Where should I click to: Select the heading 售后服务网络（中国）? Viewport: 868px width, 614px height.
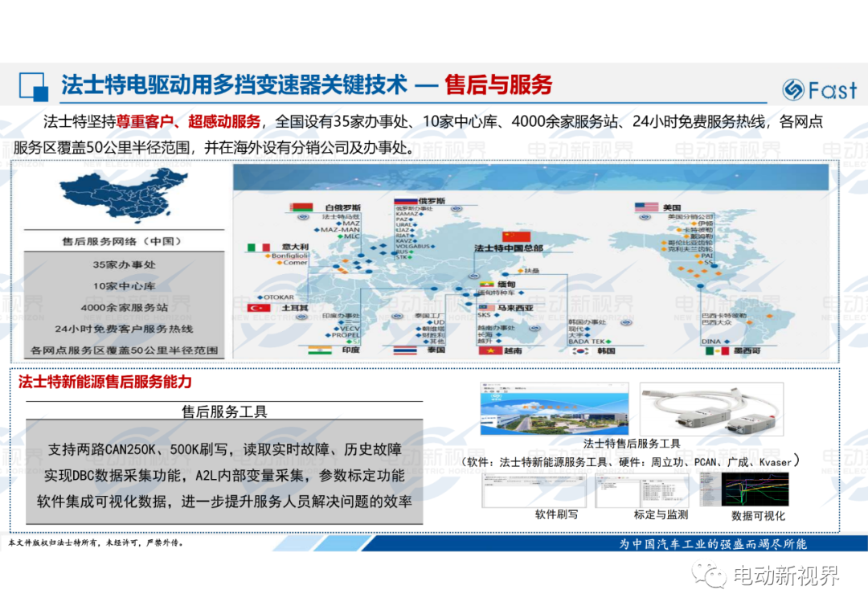point(122,241)
